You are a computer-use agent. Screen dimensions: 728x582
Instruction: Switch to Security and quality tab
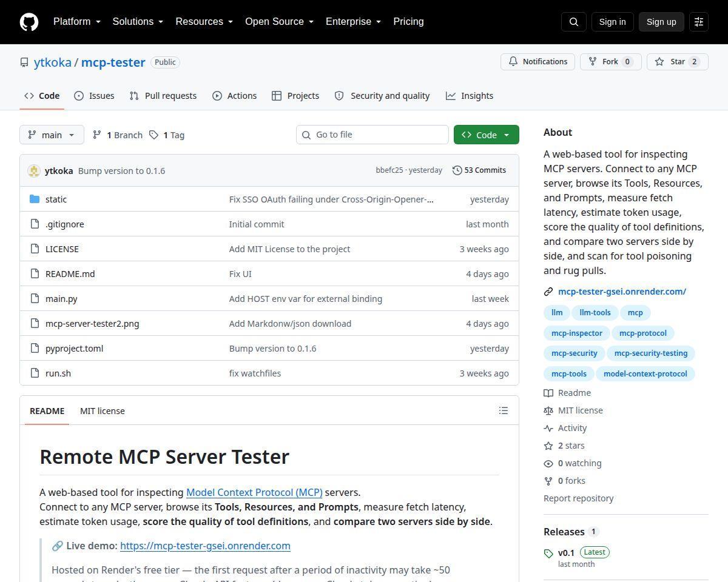(382, 96)
